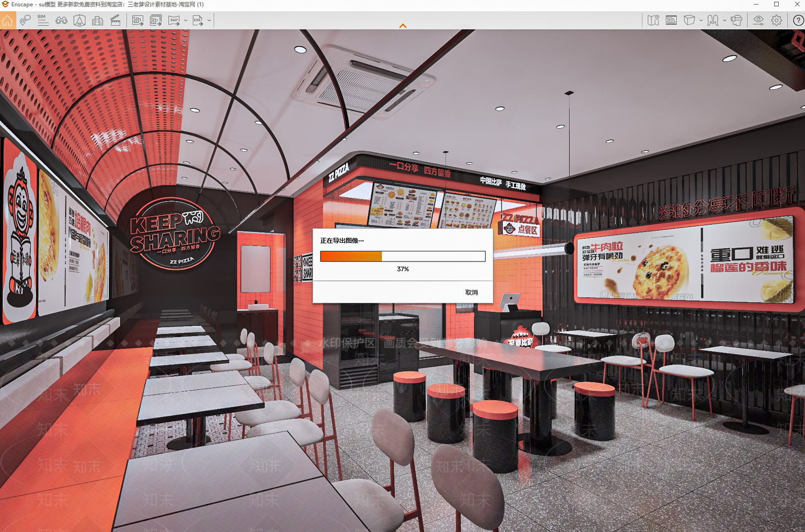Click the '正在导出图像' dialog label
The image size is (805, 532).
[x=342, y=241]
